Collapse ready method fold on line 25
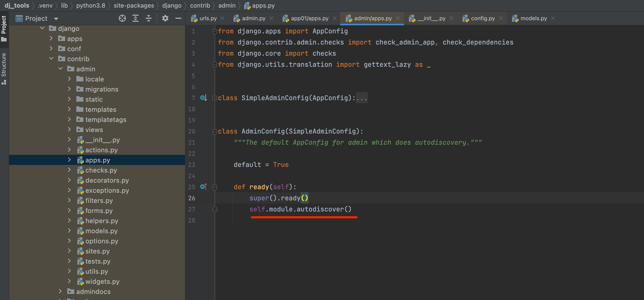Image resolution: width=644 pixels, height=300 pixels. click(215, 187)
